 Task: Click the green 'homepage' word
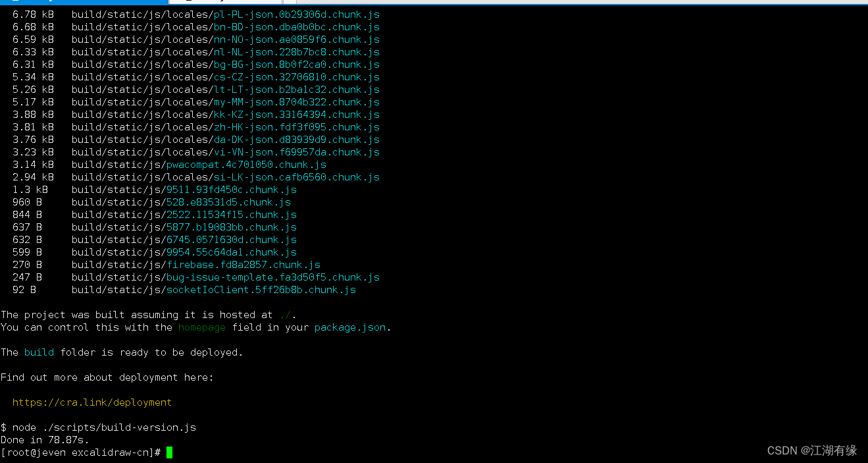tap(202, 327)
